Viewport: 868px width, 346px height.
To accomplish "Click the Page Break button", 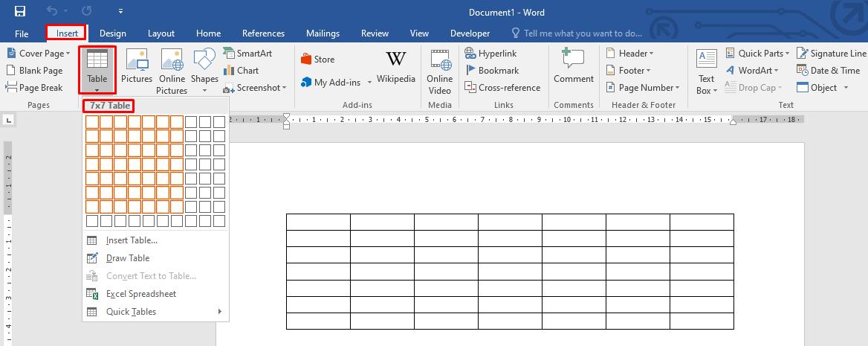I will point(35,88).
